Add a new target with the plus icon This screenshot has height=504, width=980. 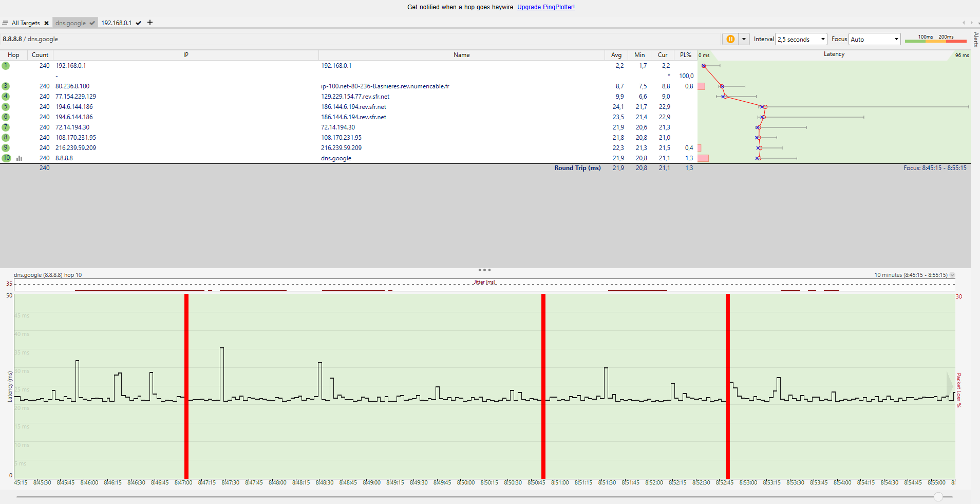[x=150, y=23]
